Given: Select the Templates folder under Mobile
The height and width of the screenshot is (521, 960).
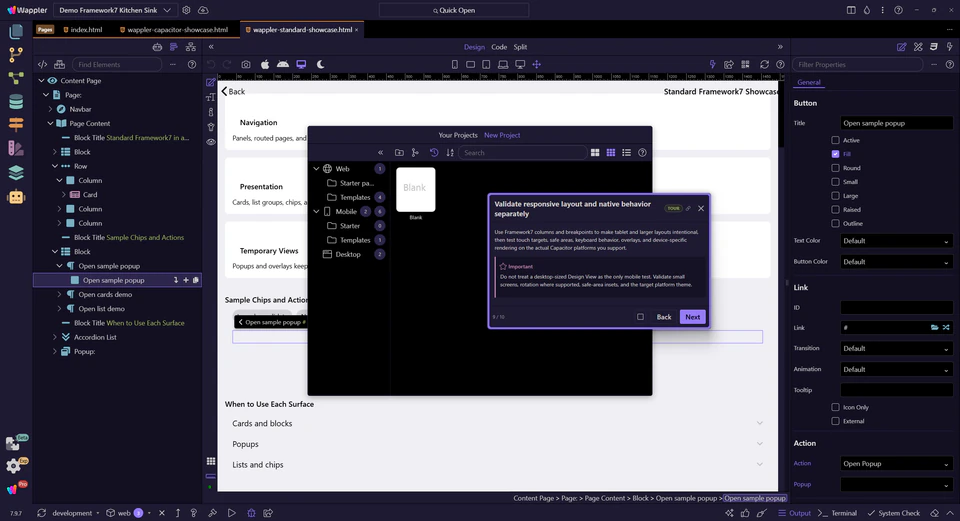Looking at the screenshot, I should click(355, 240).
